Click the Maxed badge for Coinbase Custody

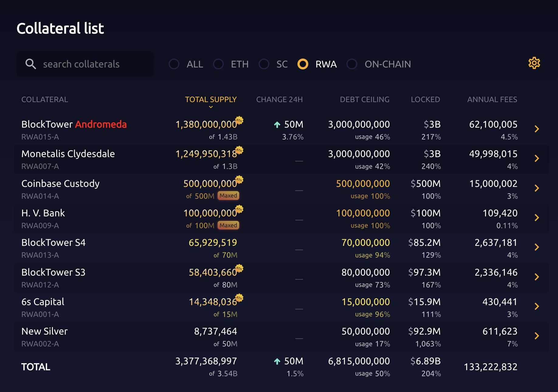click(228, 196)
